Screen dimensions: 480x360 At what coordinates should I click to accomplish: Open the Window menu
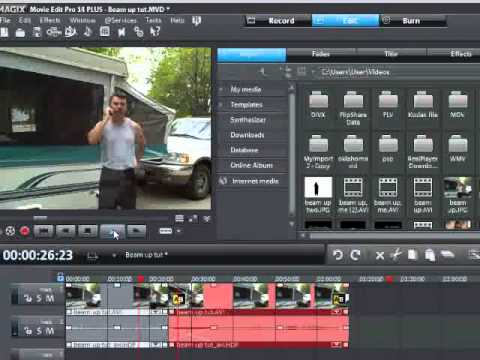pos(83,21)
